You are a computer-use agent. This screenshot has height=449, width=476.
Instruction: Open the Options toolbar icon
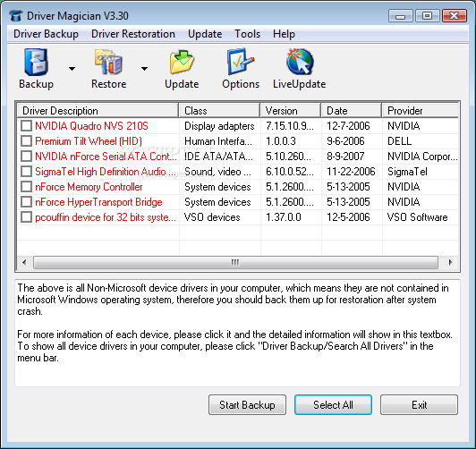point(241,62)
